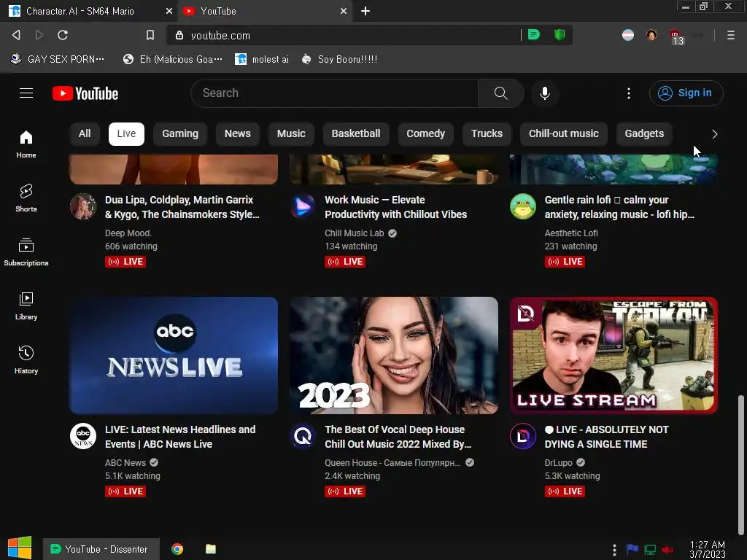
Task: Go to Home in the sidebar
Action: point(26,144)
